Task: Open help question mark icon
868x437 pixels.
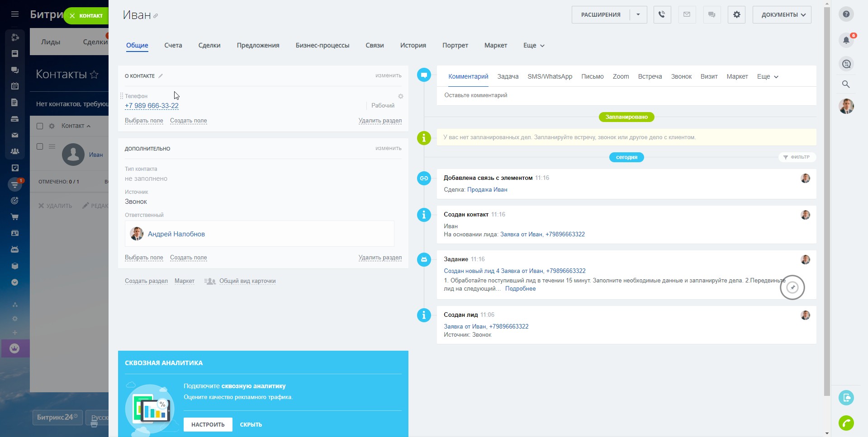Action: pyautogui.click(x=846, y=14)
